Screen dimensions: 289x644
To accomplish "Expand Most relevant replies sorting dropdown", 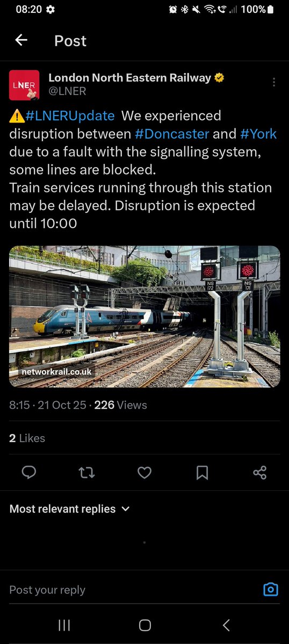I will pos(69,509).
